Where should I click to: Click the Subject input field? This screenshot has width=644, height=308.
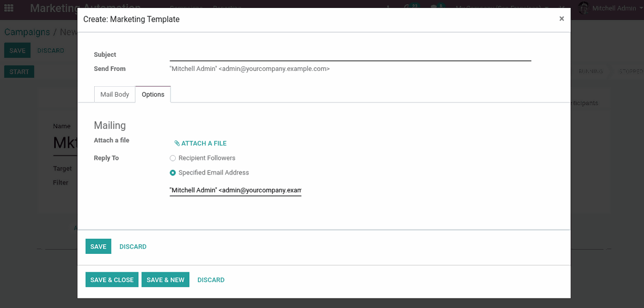pyautogui.click(x=350, y=55)
